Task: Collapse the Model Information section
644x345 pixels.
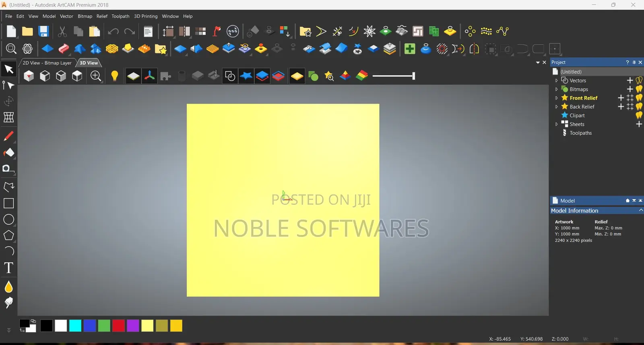Action: (x=641, y=210)
